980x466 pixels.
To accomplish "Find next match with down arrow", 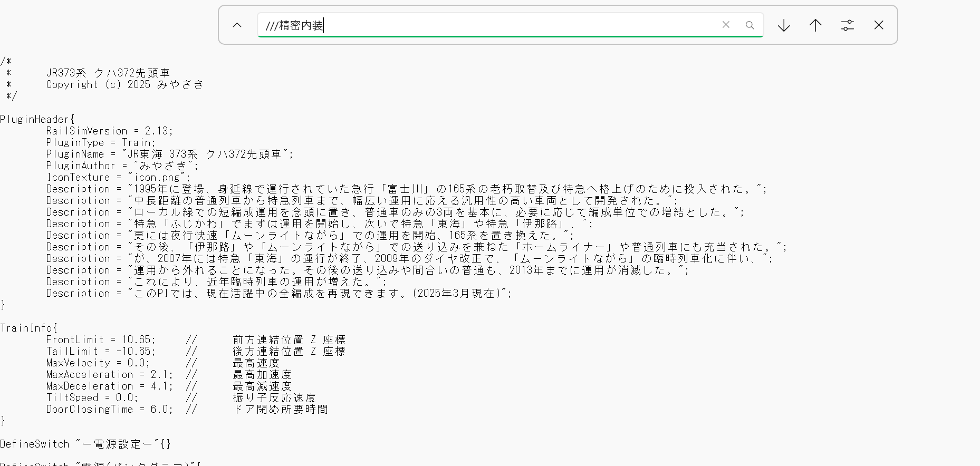I will pyautogui.click(x=784, y=25).
